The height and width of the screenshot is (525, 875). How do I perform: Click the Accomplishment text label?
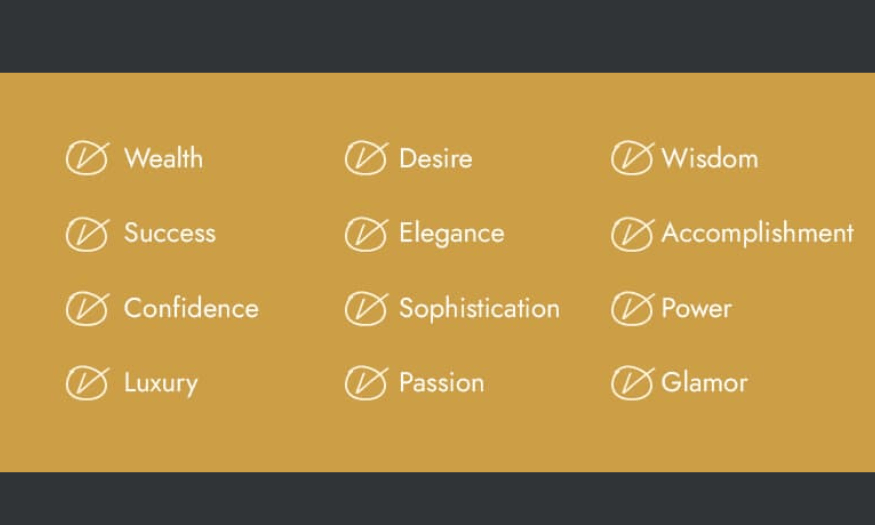coord(758,234)
